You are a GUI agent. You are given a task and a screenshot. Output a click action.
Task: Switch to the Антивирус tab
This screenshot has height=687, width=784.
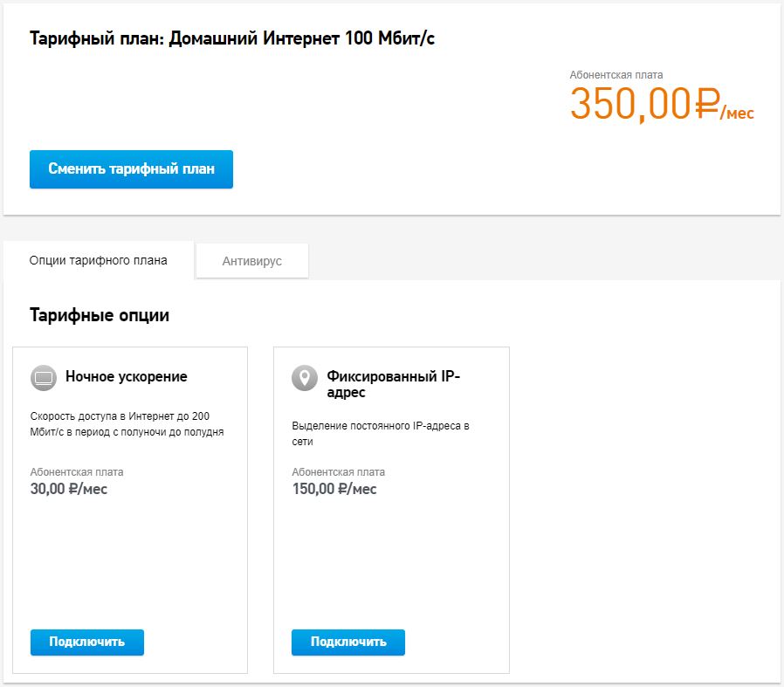[x=252, y=260]
